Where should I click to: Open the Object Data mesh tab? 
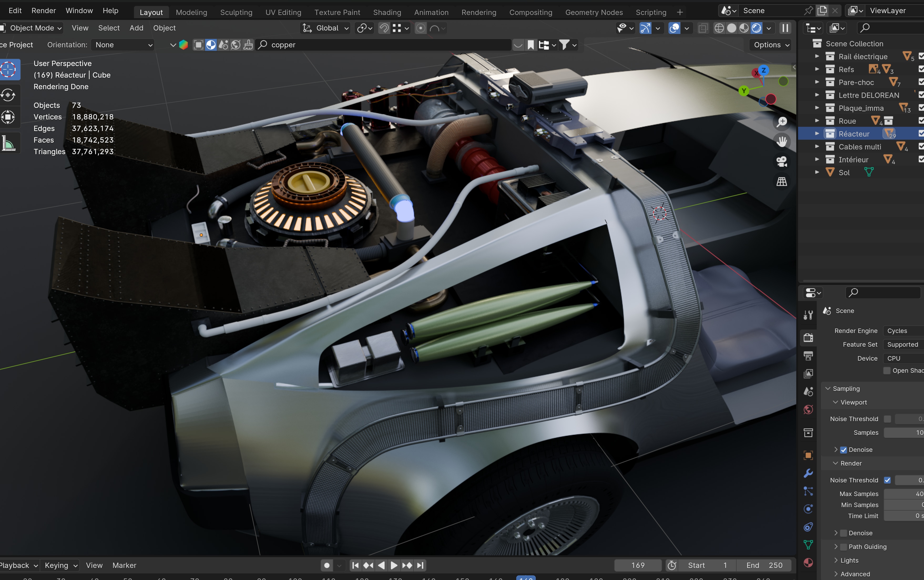(808, 545)
